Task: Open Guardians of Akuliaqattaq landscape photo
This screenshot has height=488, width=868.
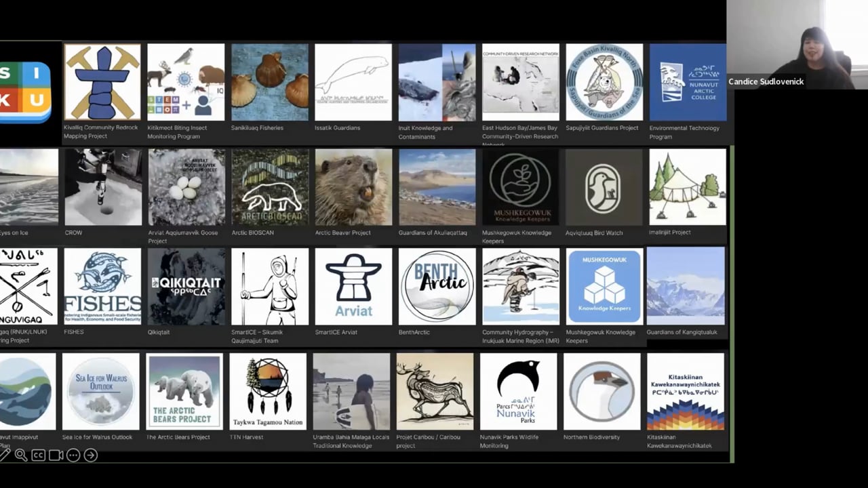Action: (437, 187)
